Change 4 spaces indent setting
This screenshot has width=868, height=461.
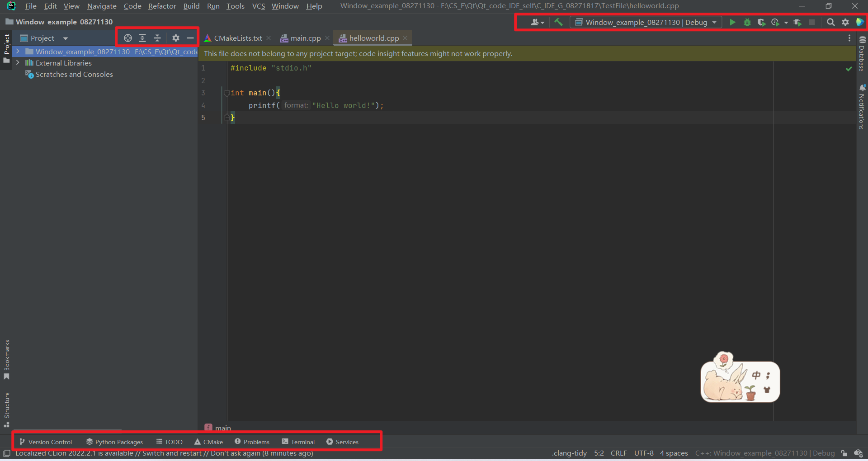(674, 453)
